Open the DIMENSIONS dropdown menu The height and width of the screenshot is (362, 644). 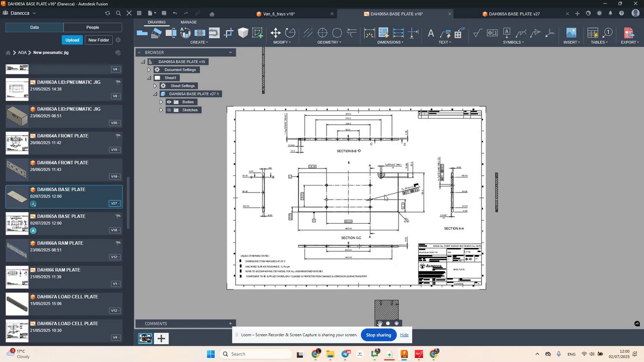[x=390, y=42]
